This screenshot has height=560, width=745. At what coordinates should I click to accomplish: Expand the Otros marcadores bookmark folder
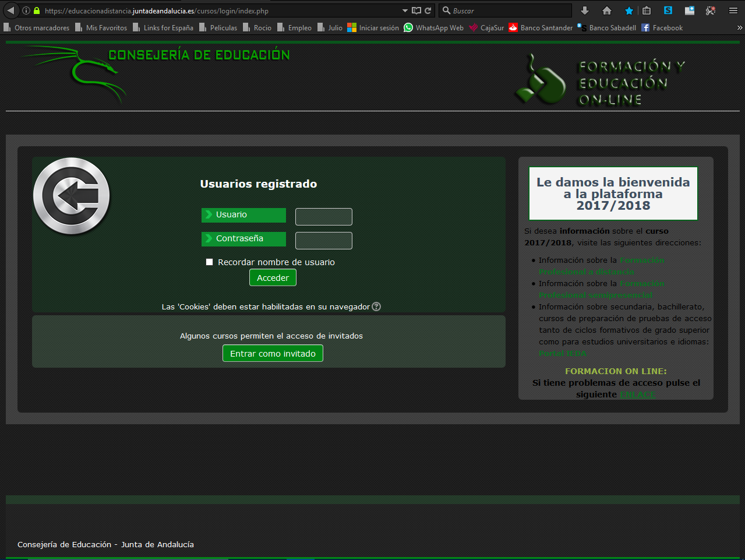(36, 27)
